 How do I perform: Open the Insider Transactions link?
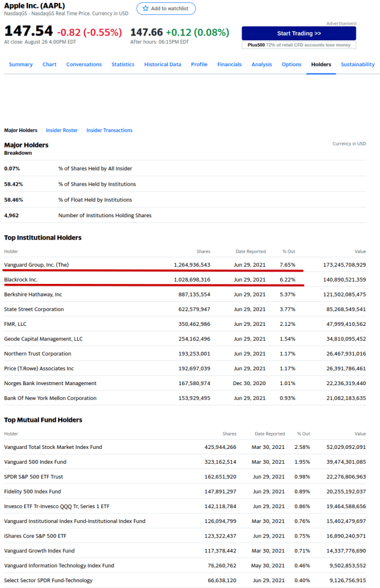(x=109, y=130)
